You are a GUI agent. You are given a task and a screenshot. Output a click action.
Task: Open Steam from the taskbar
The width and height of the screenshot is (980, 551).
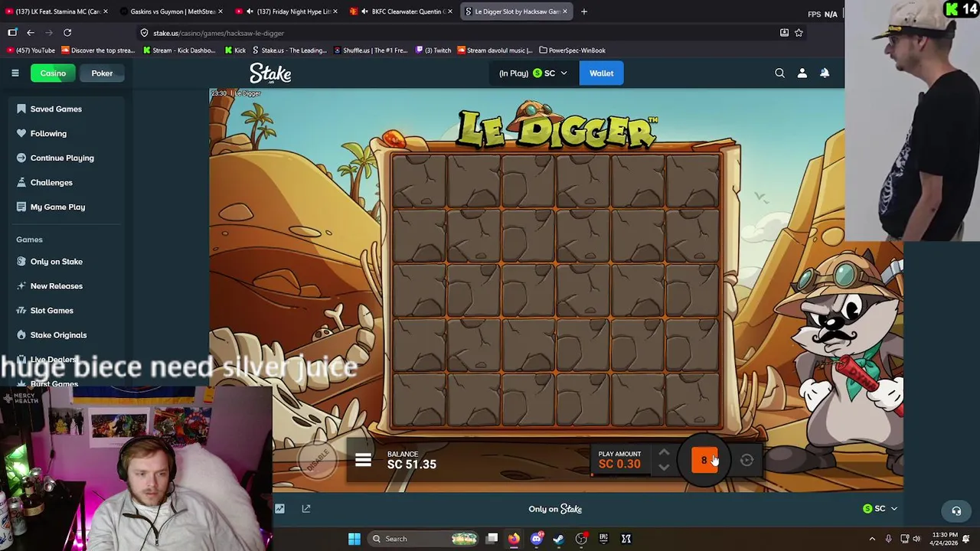pyautogui.click(x=559, y=539)
